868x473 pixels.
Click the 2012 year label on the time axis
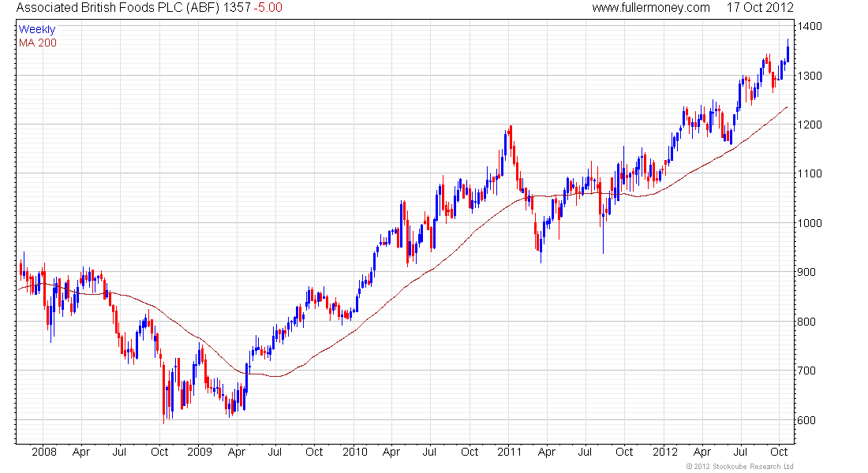tap(665, 452)
